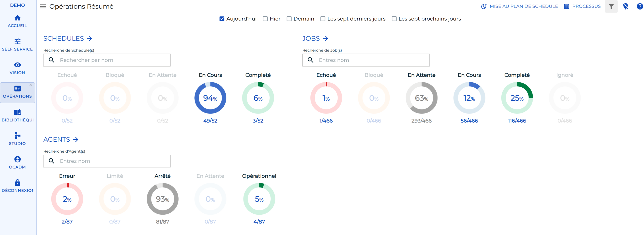
Task: Click Déconnexion lock icon
Action: [17, 183]
